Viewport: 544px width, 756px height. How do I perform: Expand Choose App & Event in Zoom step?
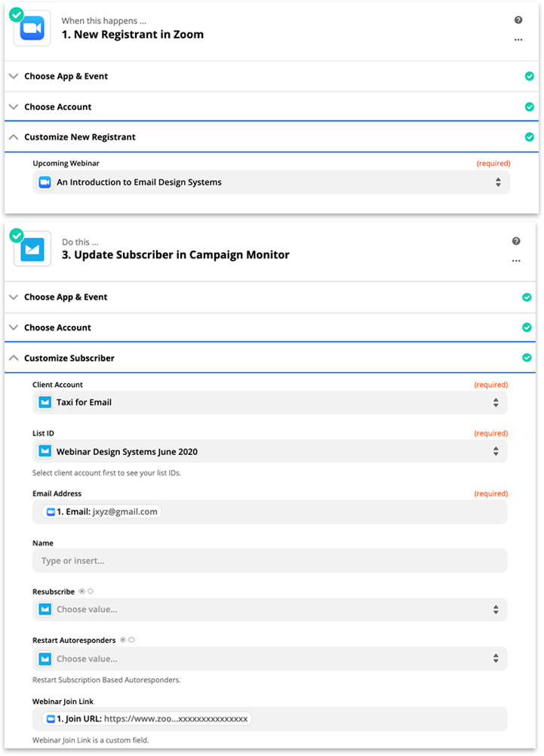[272, 76]
